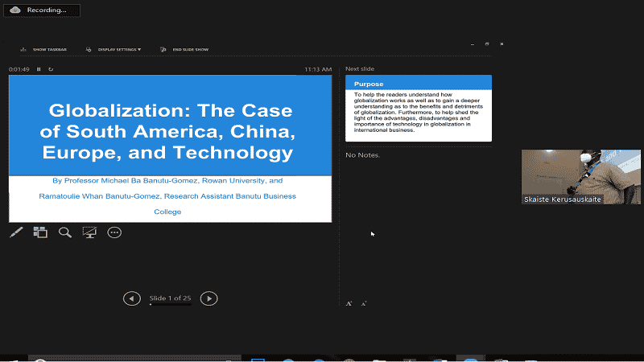Click Show Taskbar option
644x362 pixels.
(x=43, y=49)
